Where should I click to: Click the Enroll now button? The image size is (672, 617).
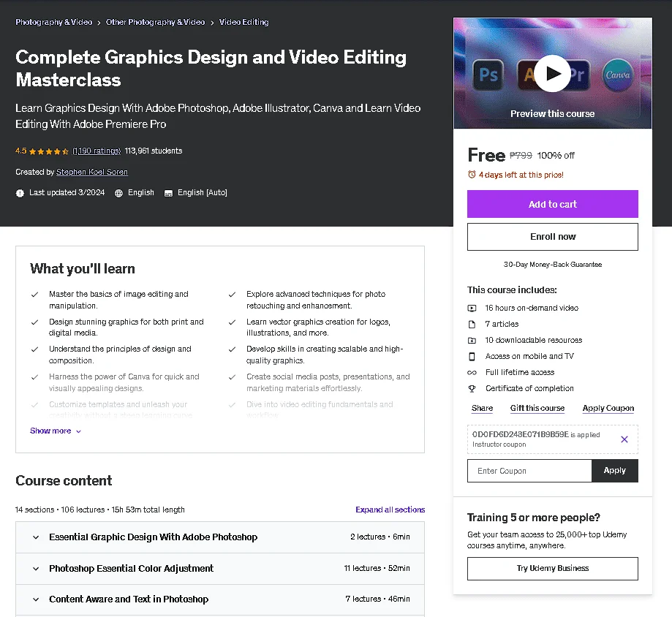[552, 237]
